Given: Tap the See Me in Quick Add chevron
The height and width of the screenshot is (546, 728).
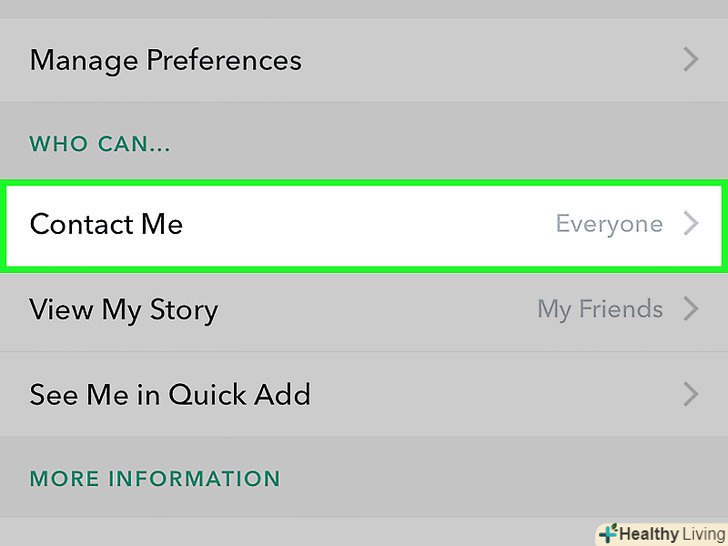Looking at the screenshot, I should [690, 394].
